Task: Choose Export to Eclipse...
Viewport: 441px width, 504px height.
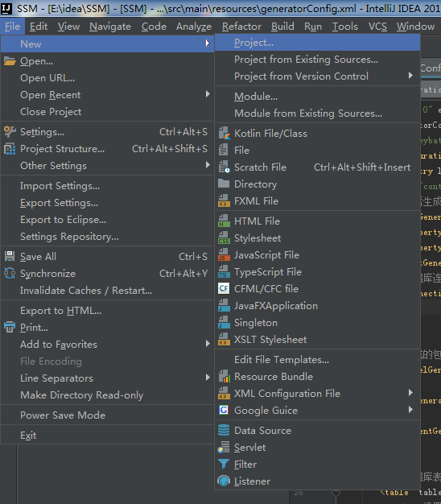Action: (107, 220)
